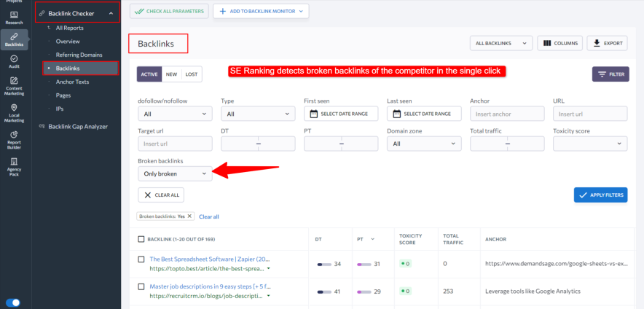Viewport: 644px width, 309px height.
Task: Click the Clear all link
Action: click(x=209, y=216)
